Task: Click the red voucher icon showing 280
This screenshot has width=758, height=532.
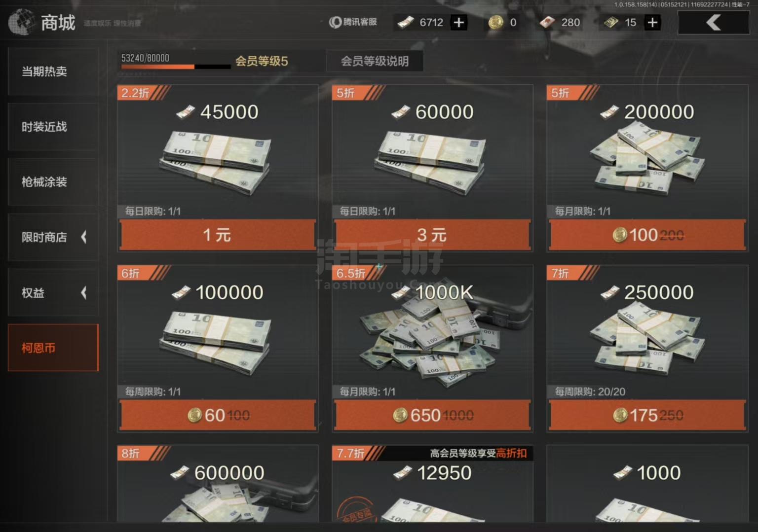Action: tap(547, 22)
